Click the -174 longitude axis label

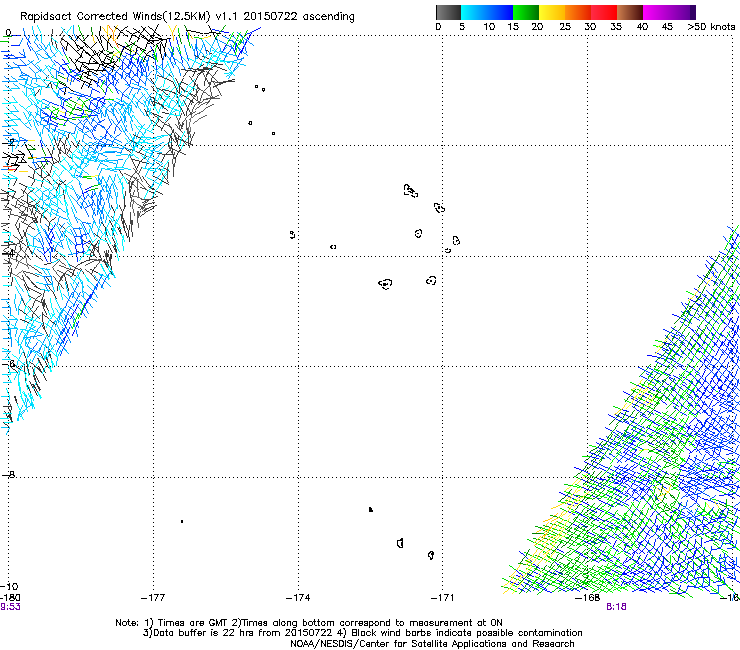point(298,598)
